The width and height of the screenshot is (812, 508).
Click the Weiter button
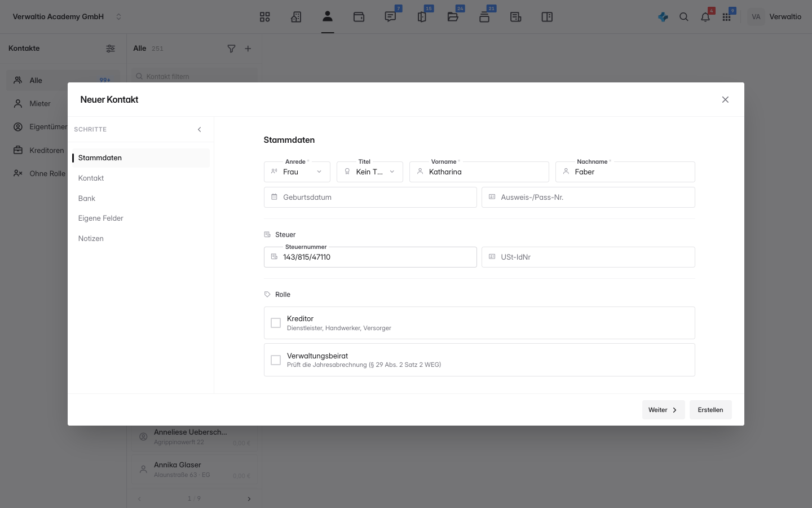663,410
